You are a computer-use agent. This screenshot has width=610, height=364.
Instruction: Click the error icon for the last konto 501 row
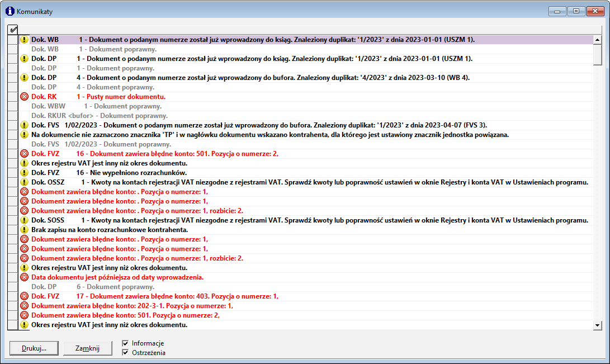(24, 315)
